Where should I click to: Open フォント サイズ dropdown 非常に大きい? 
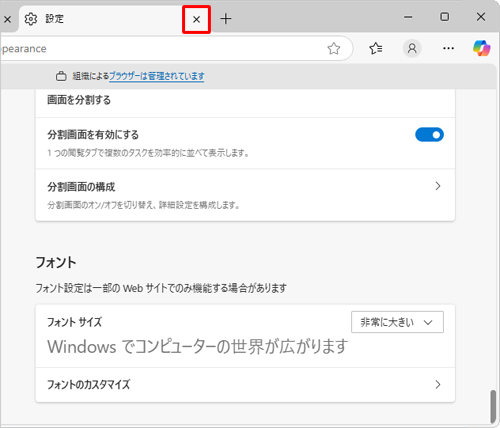click(x=397, y=322)
